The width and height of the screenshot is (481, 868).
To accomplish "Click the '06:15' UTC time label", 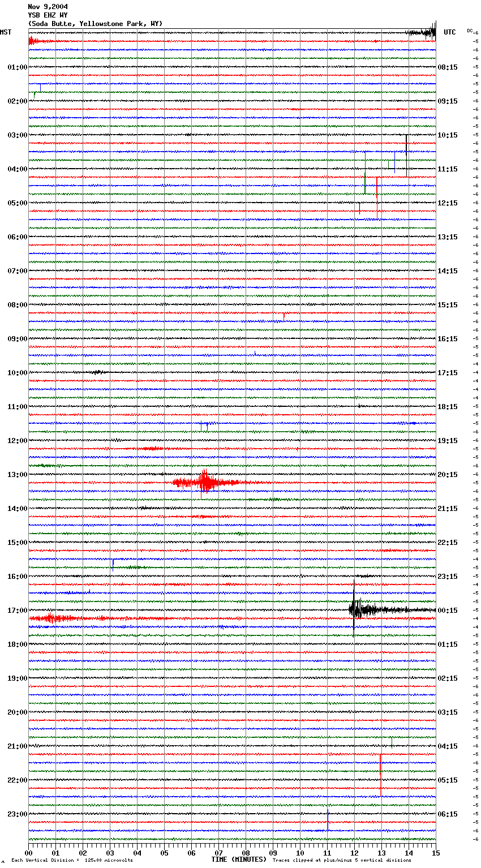I will pos(448,814).
